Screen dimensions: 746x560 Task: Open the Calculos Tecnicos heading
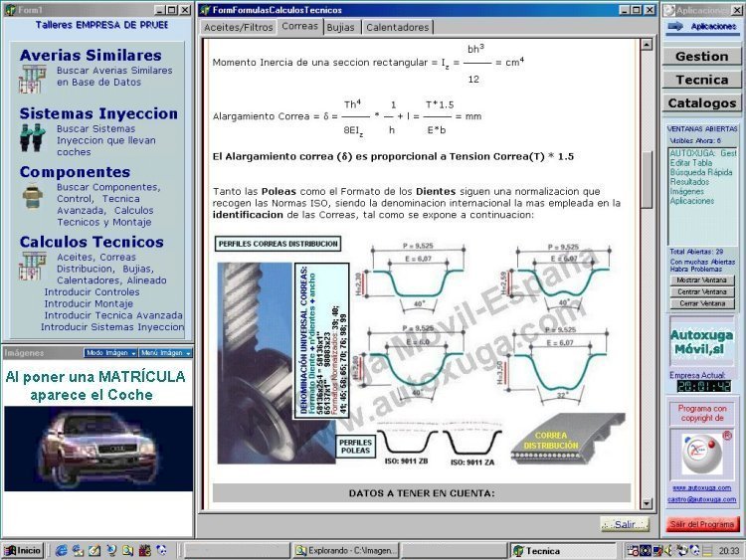tap(92, 242)
